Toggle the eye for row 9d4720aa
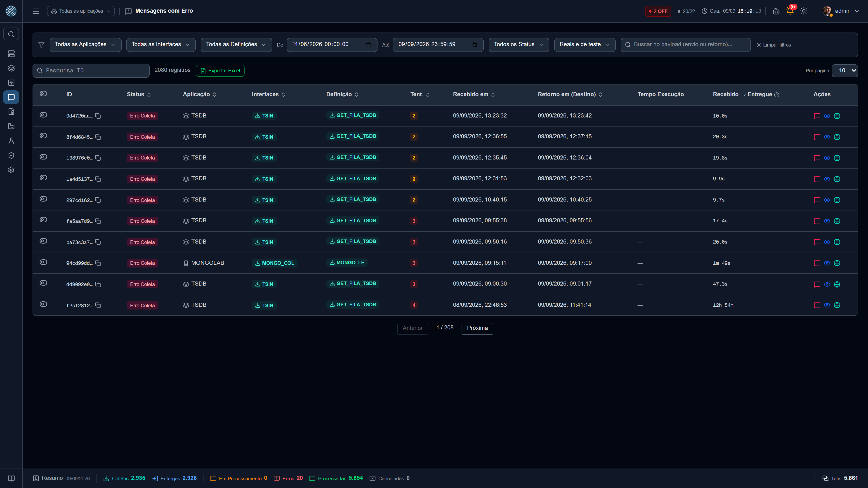This screenshot has width=868, height=488. [x=43, y=115]
